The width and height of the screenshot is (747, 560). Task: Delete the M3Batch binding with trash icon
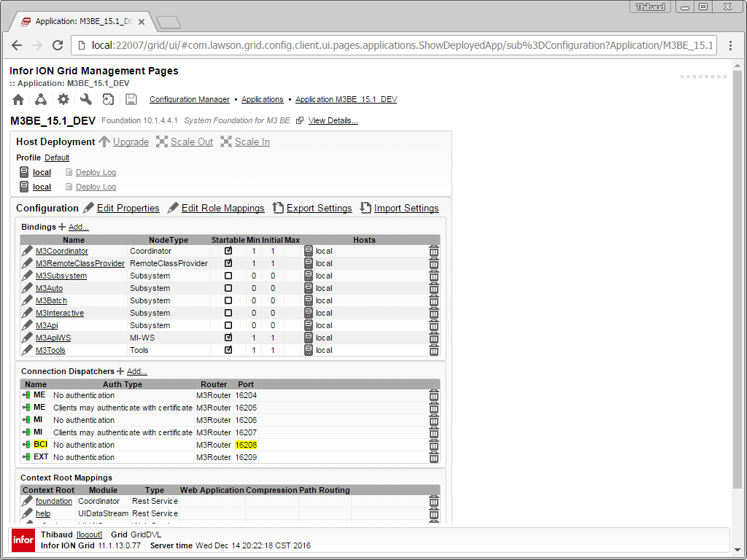434,300
